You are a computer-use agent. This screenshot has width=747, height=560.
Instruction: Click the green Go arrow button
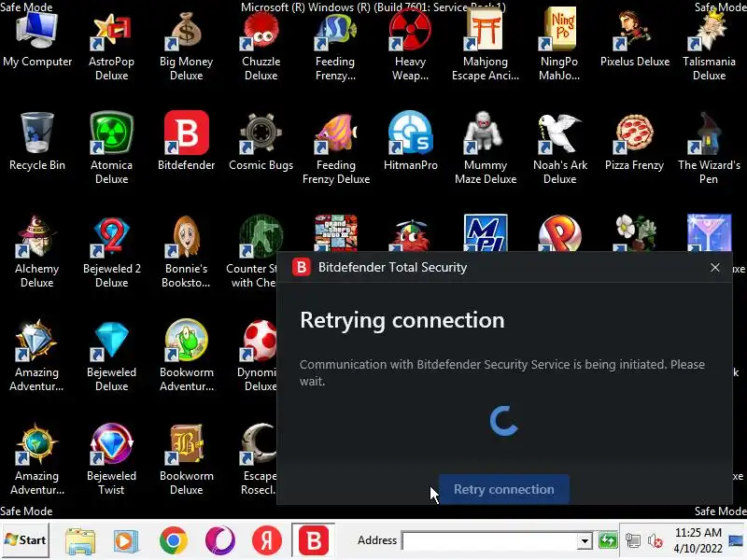608,540
